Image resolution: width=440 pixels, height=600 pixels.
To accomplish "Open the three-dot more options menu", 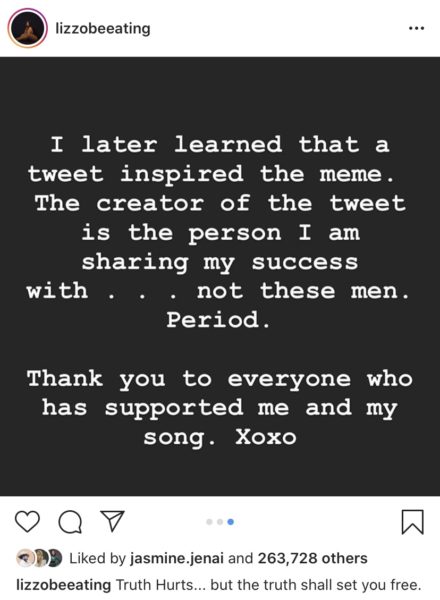I will tap(416, 28).
